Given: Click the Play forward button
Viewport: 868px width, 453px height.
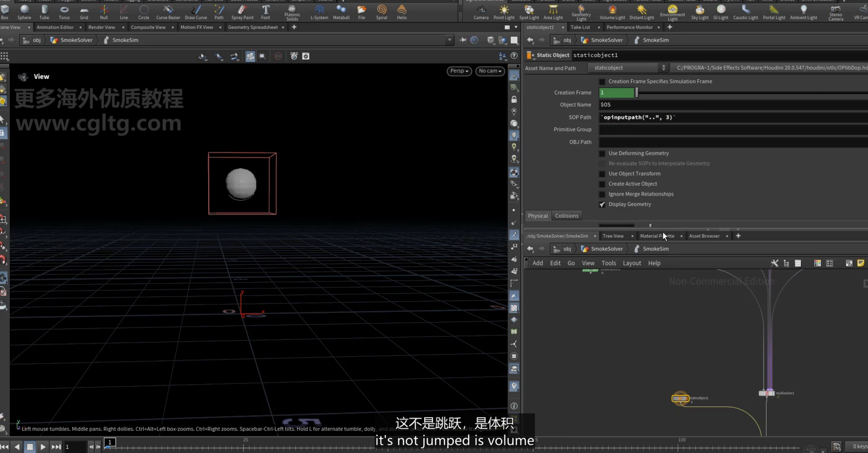Looking at the screenshot, I should 43,446.
